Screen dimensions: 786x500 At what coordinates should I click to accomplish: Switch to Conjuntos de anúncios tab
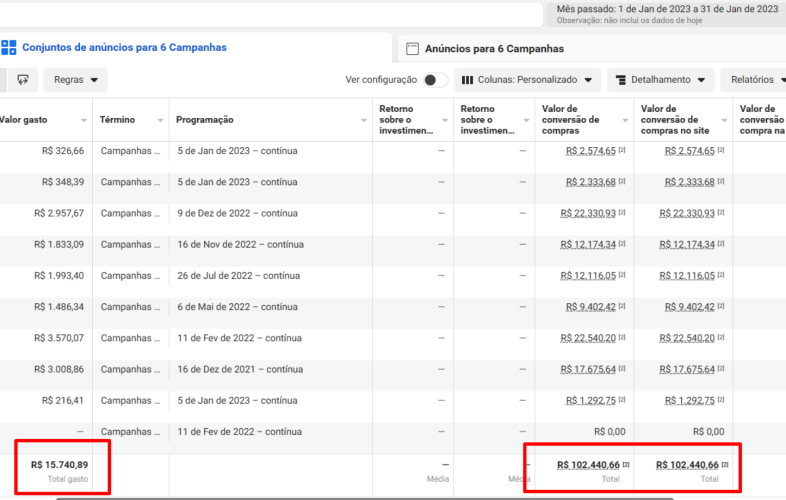[124, 48]
